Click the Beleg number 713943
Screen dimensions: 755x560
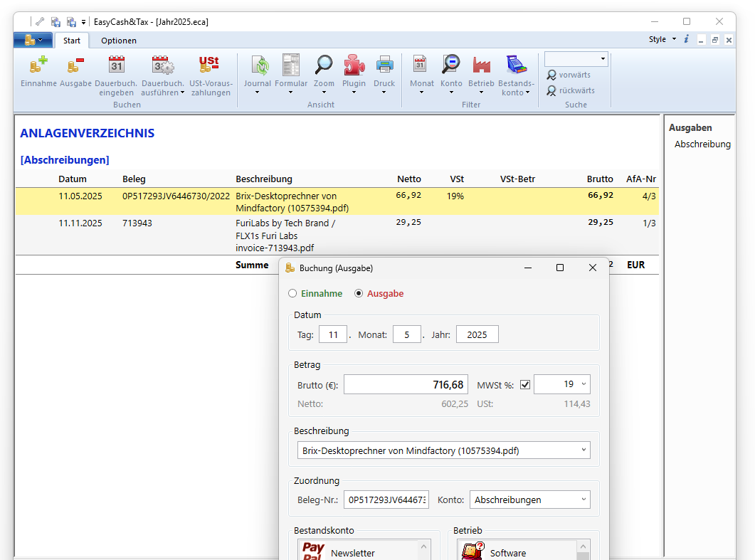(x=137, y=223)
